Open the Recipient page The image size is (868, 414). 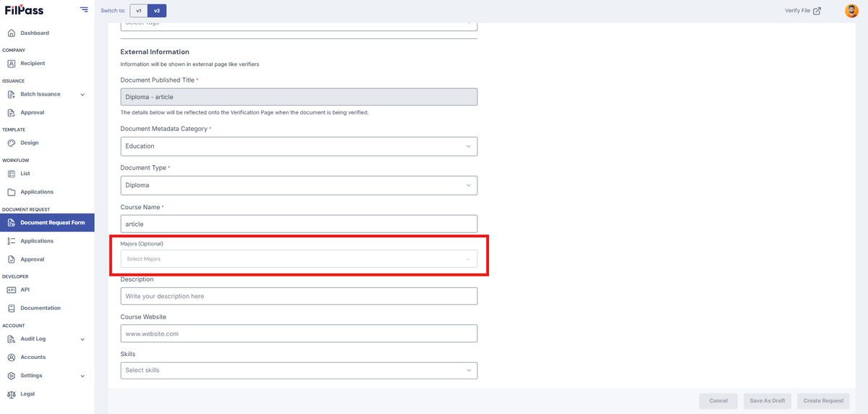pyautogui.click(x=33, y=64)
